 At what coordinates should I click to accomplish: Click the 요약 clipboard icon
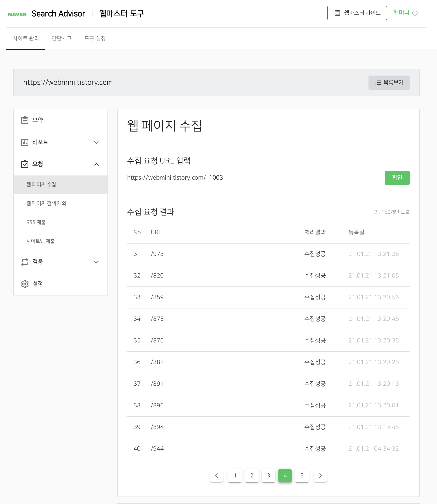(25, 120)
